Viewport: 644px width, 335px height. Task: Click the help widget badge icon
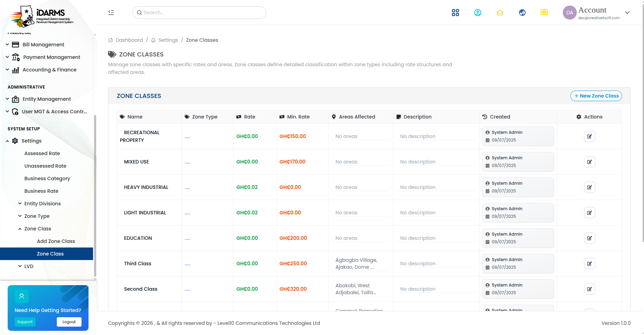point(22,296)
